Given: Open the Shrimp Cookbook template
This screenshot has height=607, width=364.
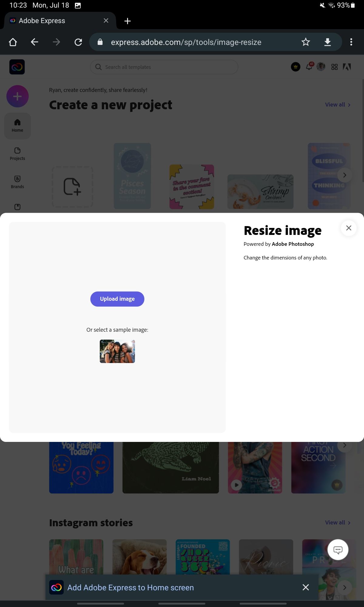Looking at the screenshot, I should pyautogui.click(x=261, y=192).
